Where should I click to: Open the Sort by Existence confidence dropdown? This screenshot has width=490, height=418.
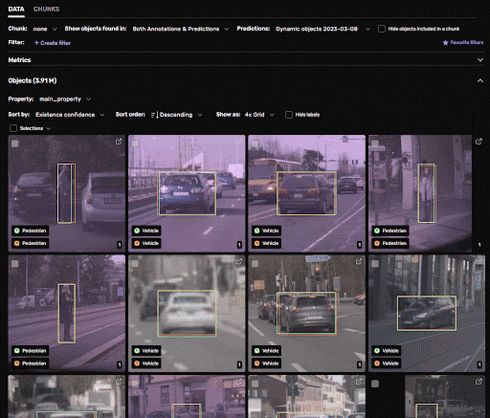(x=70, y=115)
